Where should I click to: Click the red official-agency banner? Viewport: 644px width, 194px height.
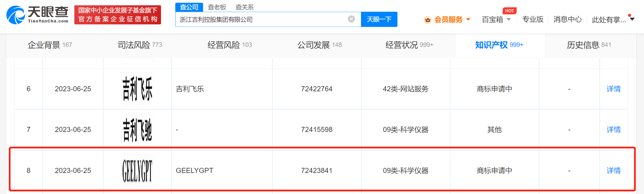tap(118, 15)
